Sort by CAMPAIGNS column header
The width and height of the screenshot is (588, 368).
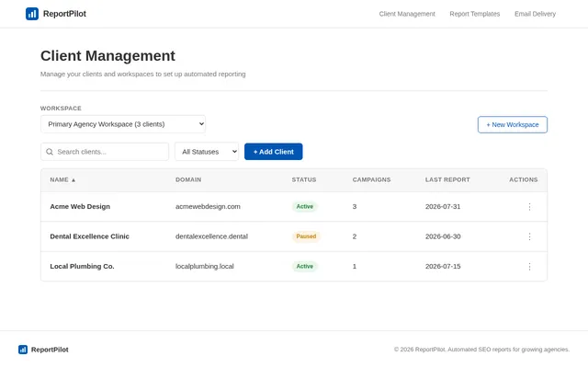(371, 180)
